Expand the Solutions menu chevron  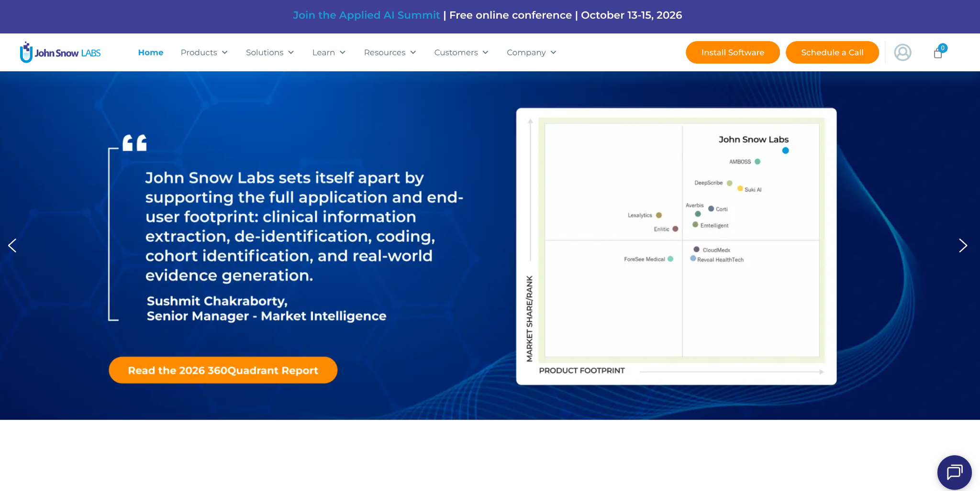(x=291, y=53)
